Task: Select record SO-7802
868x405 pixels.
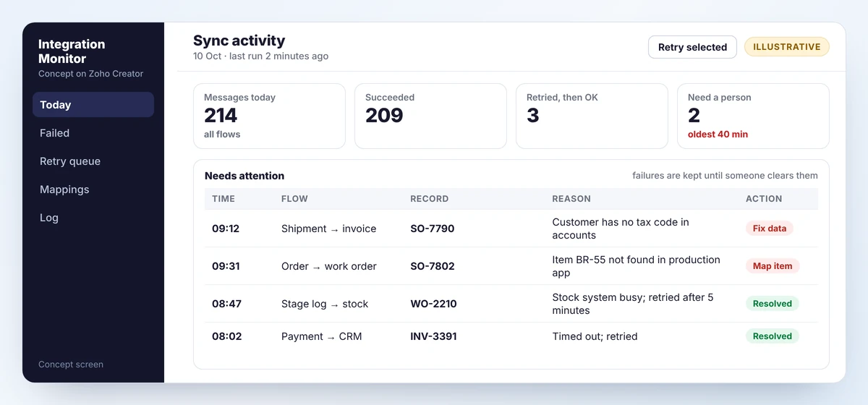Action: pyautogui.click(x=433, y=266)
